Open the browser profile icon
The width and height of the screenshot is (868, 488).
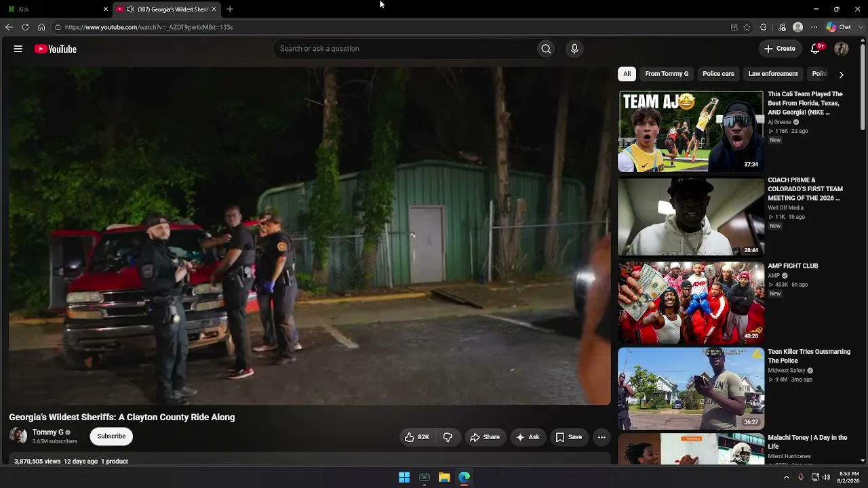[x=798, y=27]
